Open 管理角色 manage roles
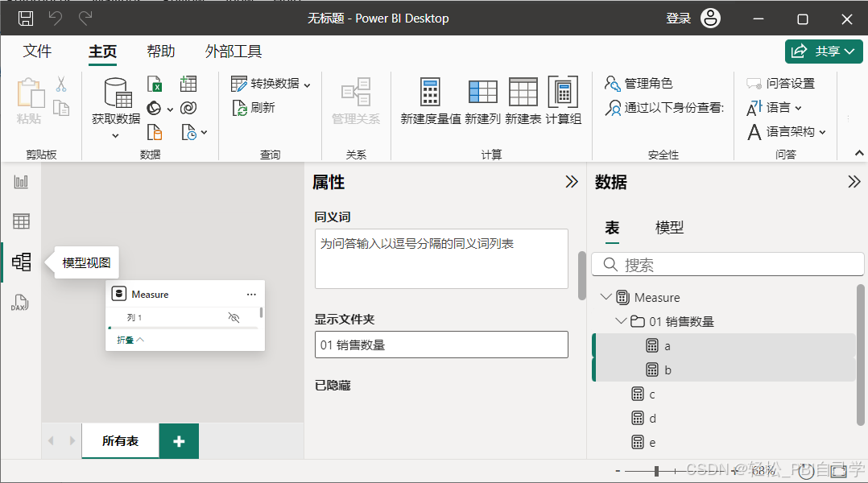 [x=639, y=84]
